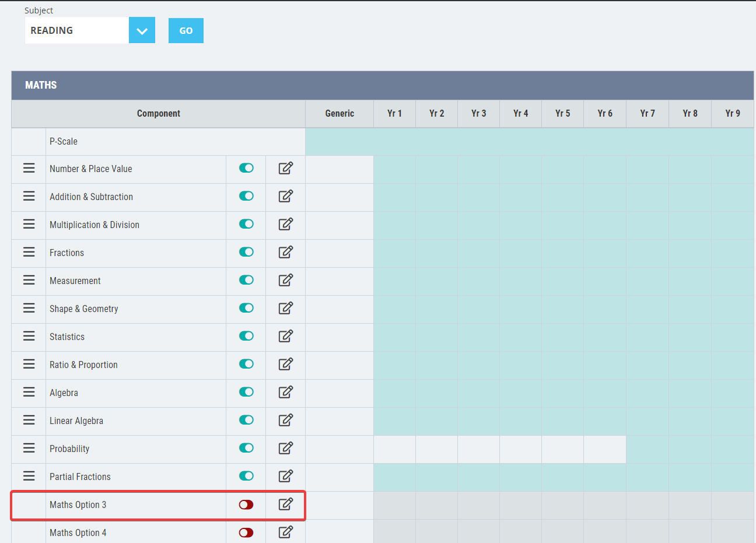This screenshot has width=756, height=543.
Task: Switch off the Shape & Geometry toggle
Action: point(246,308)
